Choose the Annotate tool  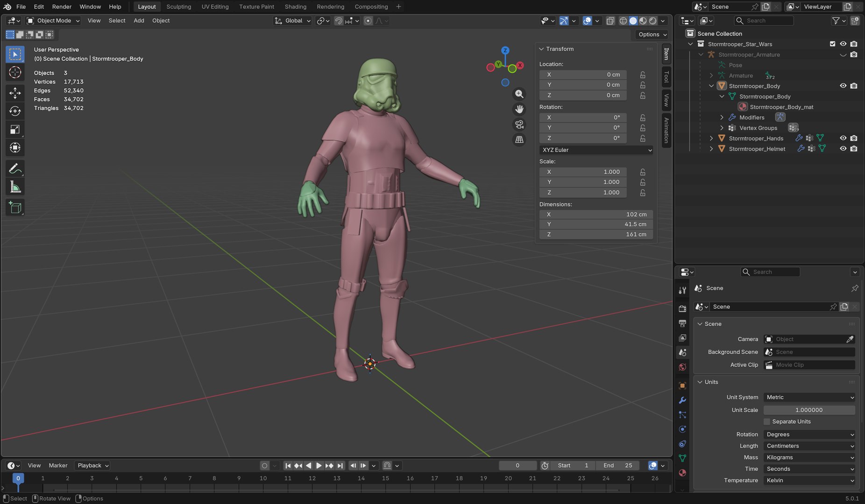point(15,168)
